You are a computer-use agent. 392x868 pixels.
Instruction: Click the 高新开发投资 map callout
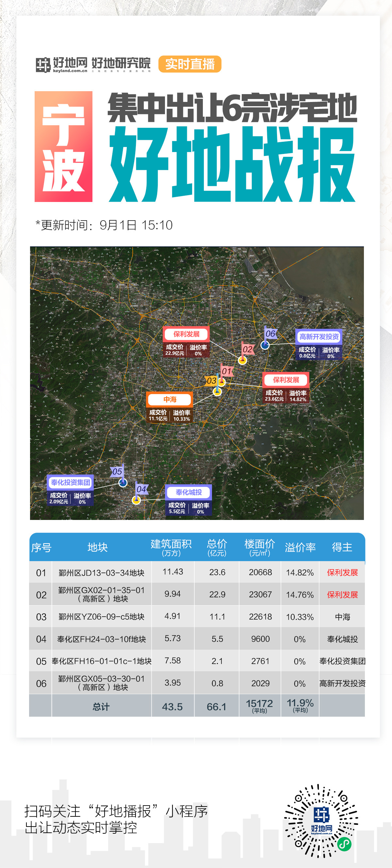318,344
